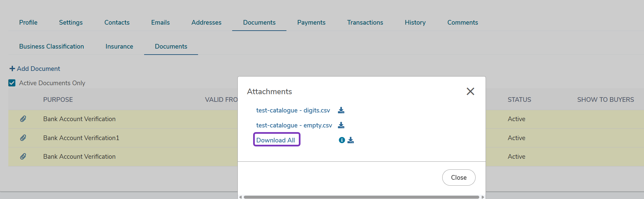
Task: Open the test-catalogue - empty.csv file link
Action: pos(294,125)
